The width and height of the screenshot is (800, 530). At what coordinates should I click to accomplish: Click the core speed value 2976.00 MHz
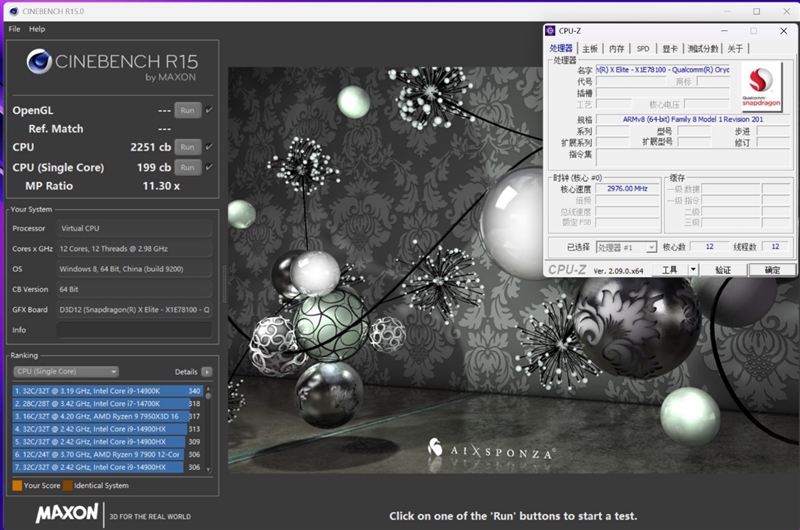[x=627, y=189]
